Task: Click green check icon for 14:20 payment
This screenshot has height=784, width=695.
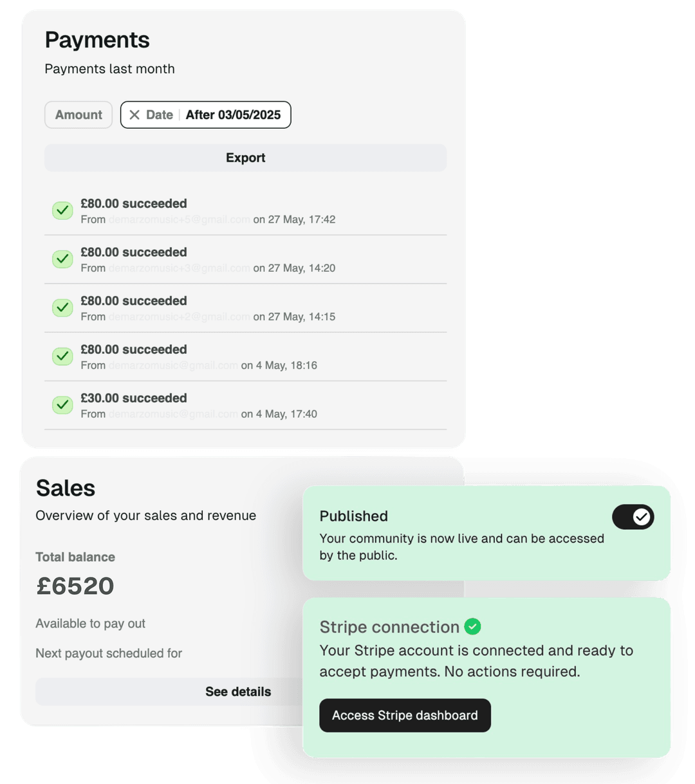Action: coord(62,259)
